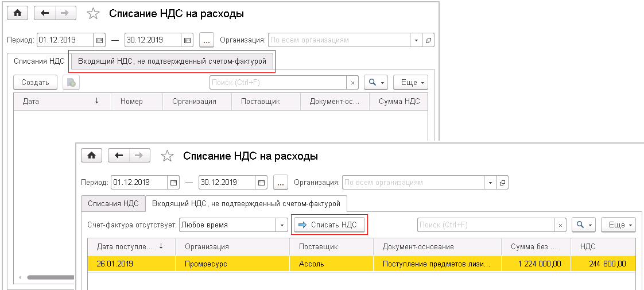Open search magnifier dropdown in front window
Screen dimensions: 644x290
click(x=584, y=225)
